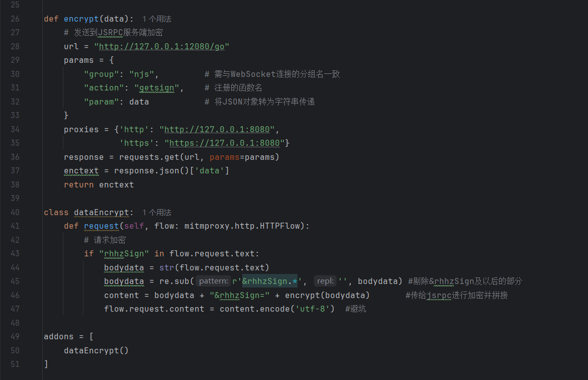Image resolution: width=588 pixels, height=380 pixels.
Task: Open the usages hint beside encrypt definition
Action: (x=157, y=19)
